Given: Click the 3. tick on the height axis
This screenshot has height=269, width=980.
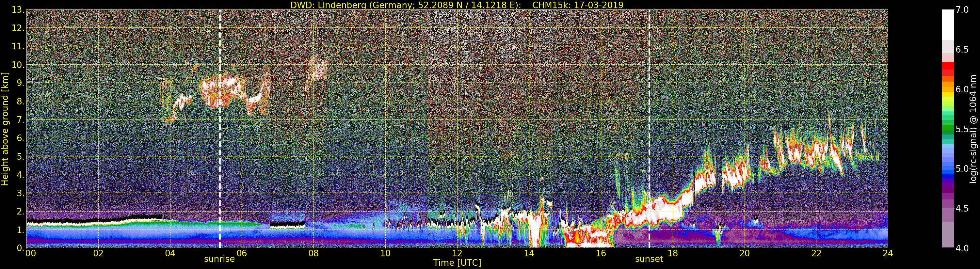Looking at the screenshot, I should click(21, 193).
